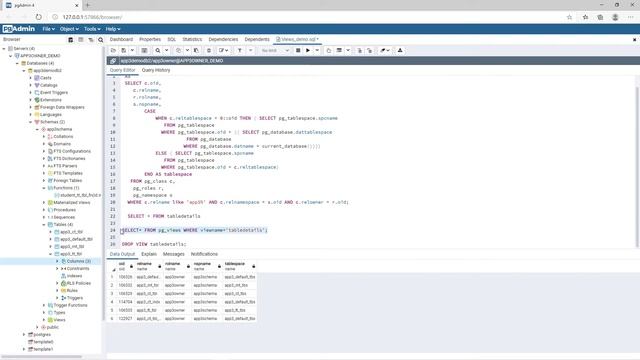Click the Delete row icon in query toolbar

[x=209, y=50]
